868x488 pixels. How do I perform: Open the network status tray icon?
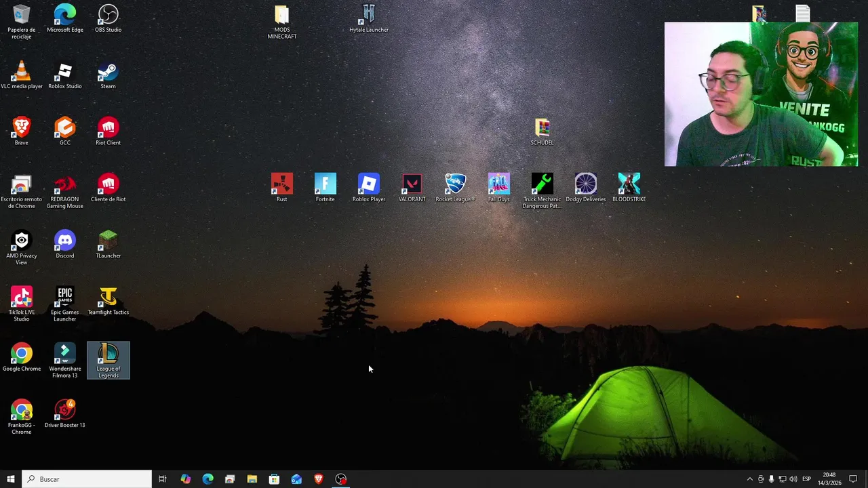point(782,479)
